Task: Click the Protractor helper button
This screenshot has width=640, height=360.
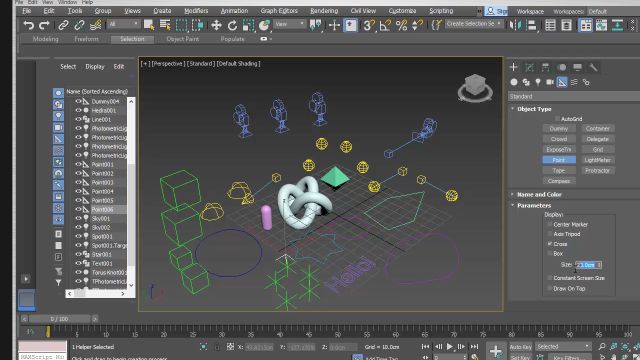Action: 597,170
